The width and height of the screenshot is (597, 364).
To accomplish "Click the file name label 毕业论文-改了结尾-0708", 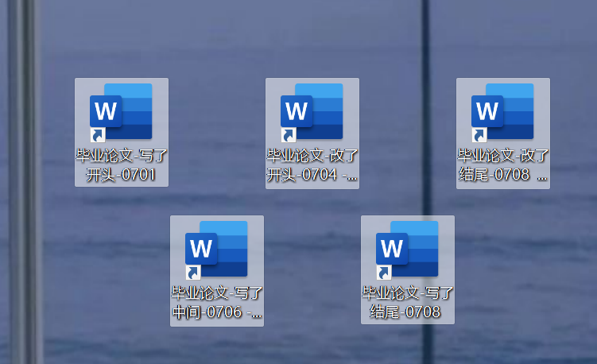I will 503,165.
